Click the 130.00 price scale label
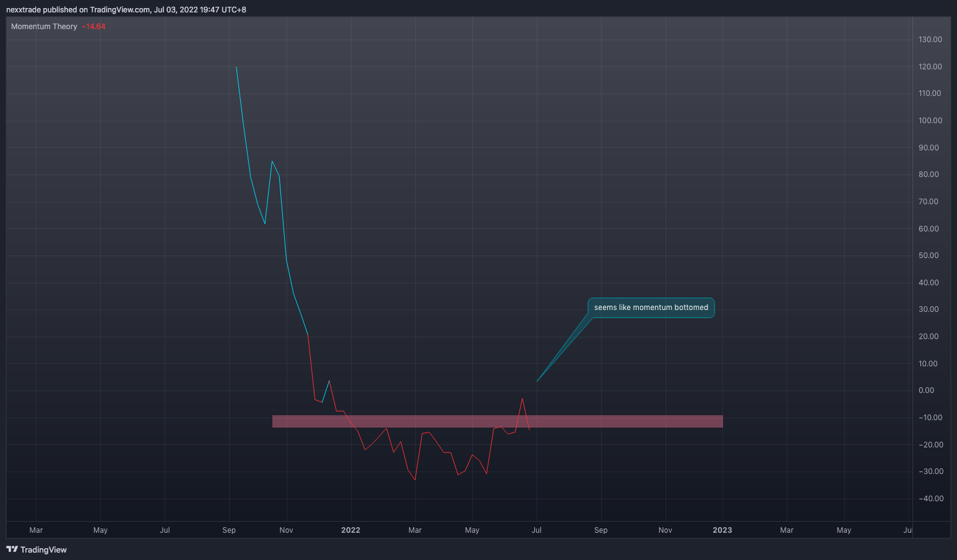Screen dimensions: 957x560 coord(930,40)
